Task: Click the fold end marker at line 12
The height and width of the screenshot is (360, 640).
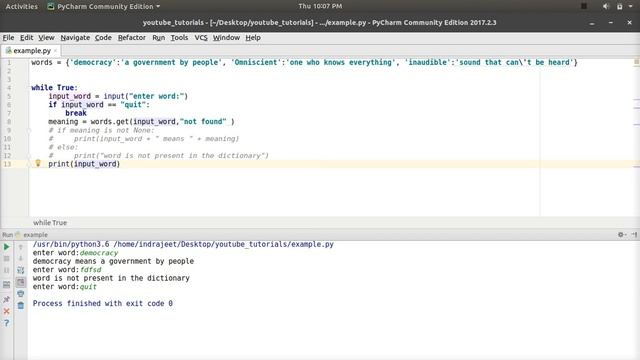Action: click(29, 156)
